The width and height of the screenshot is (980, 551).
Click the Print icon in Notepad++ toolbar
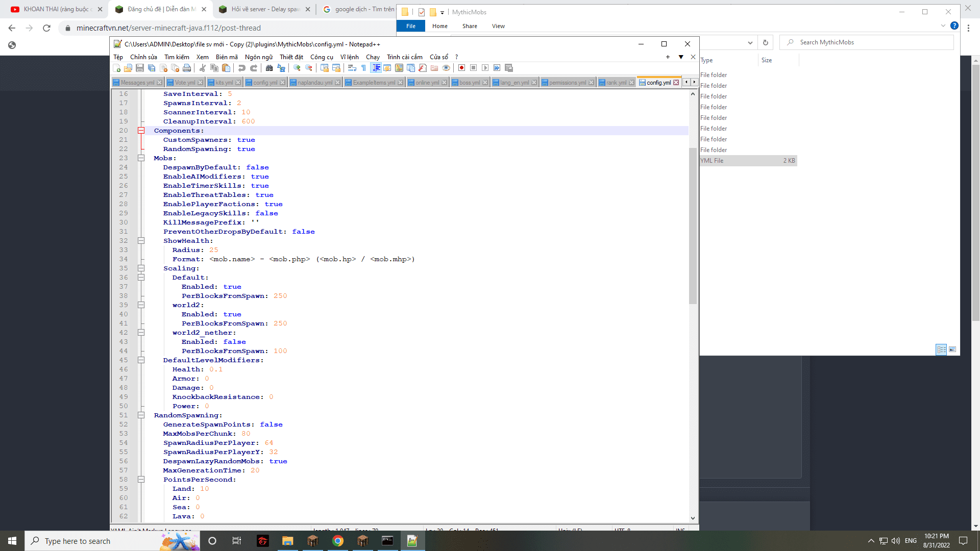[x=187, y=68]
